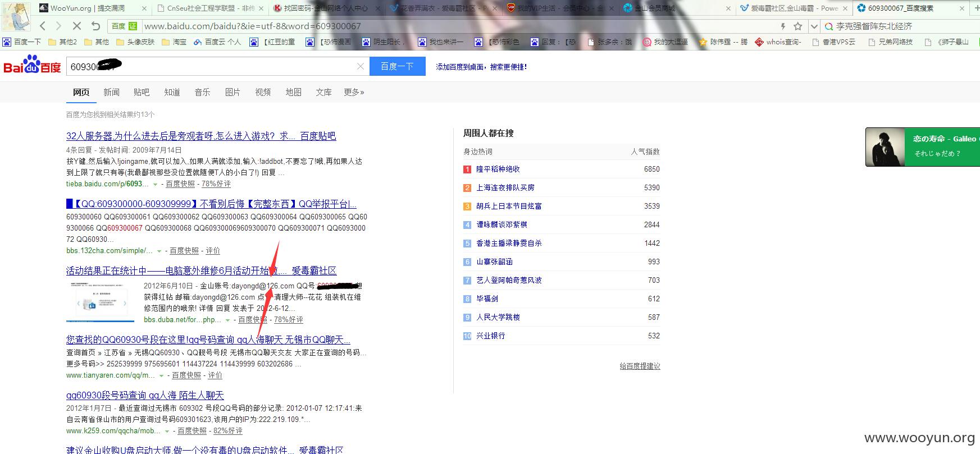Open the whois查询 bookmark
Viewport: 980px width, 454px height.
778,42
